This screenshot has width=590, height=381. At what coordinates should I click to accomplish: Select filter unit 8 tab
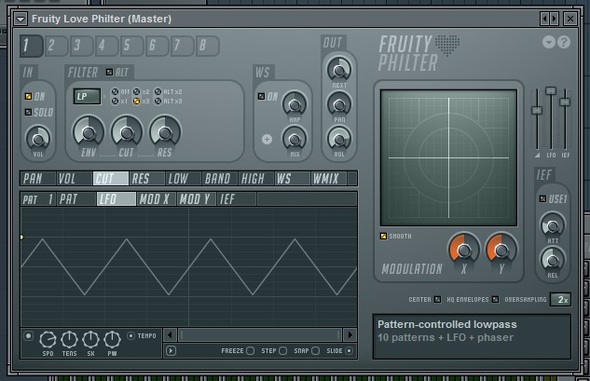click(x=207, y=46)
